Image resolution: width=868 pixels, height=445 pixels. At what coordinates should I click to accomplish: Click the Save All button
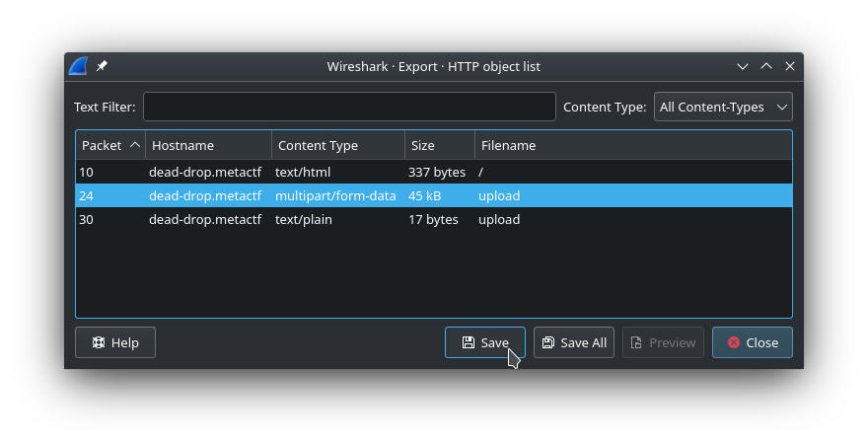(x=573, y=342)
